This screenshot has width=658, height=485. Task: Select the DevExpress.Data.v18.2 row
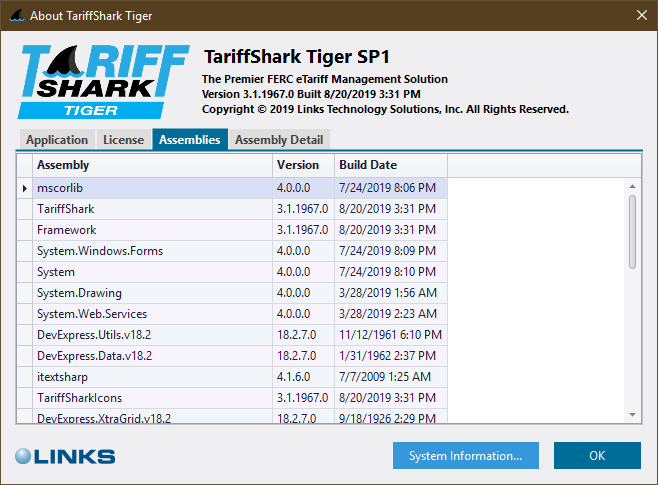point(232,356)
